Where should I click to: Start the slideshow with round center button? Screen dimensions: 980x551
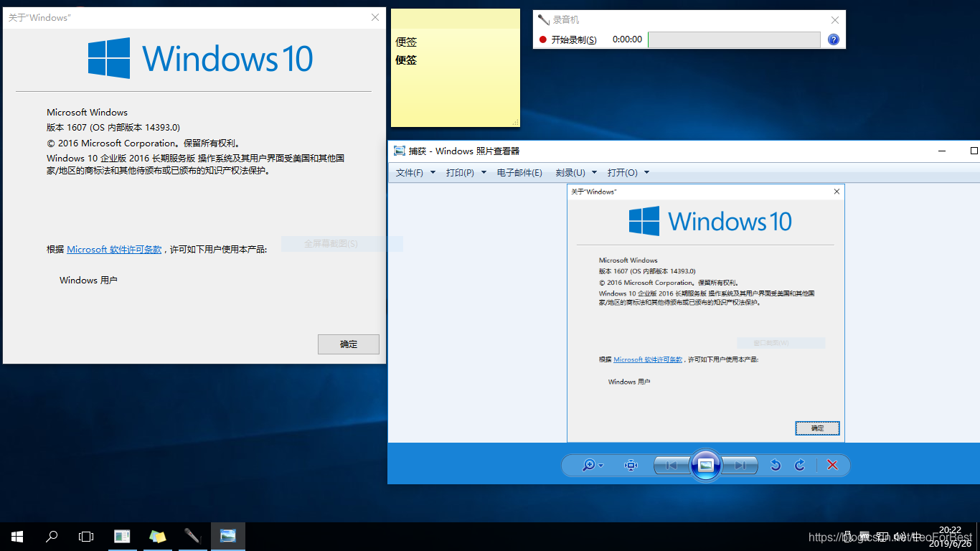(x=705, y=465)
